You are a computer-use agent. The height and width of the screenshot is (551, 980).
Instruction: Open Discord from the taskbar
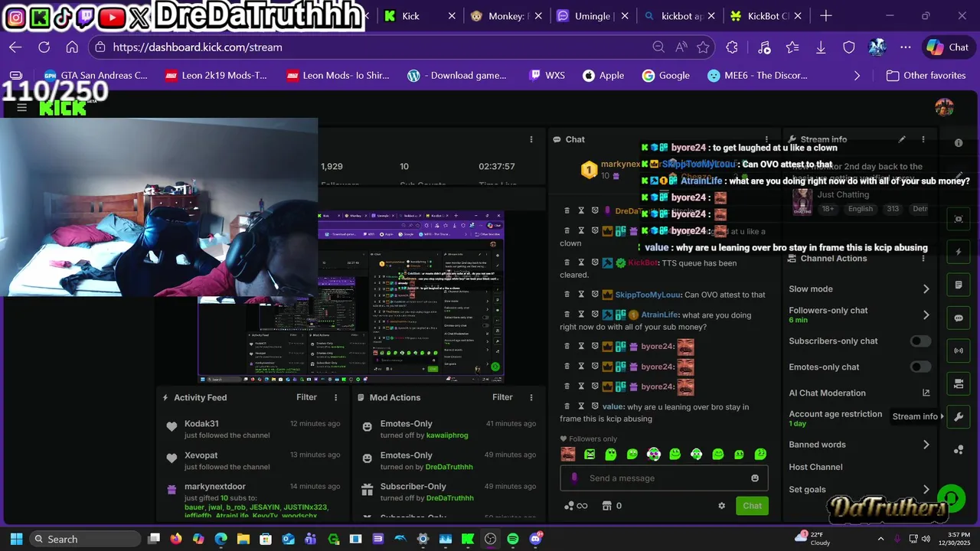pos(535,539)
